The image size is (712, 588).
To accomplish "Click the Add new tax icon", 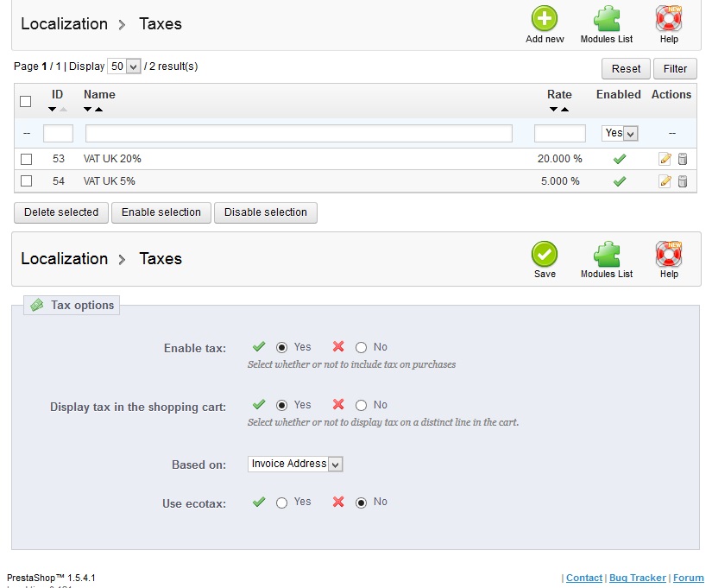I will pos(545,19).
